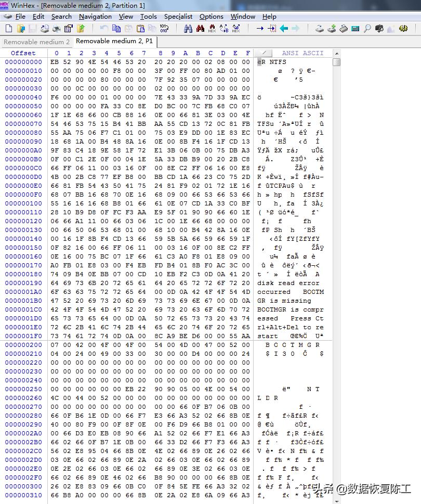The width and height of the screenshot is (421, 504).
Task: Click 'disk read error' ASCII text
Action: click(288, 283)
